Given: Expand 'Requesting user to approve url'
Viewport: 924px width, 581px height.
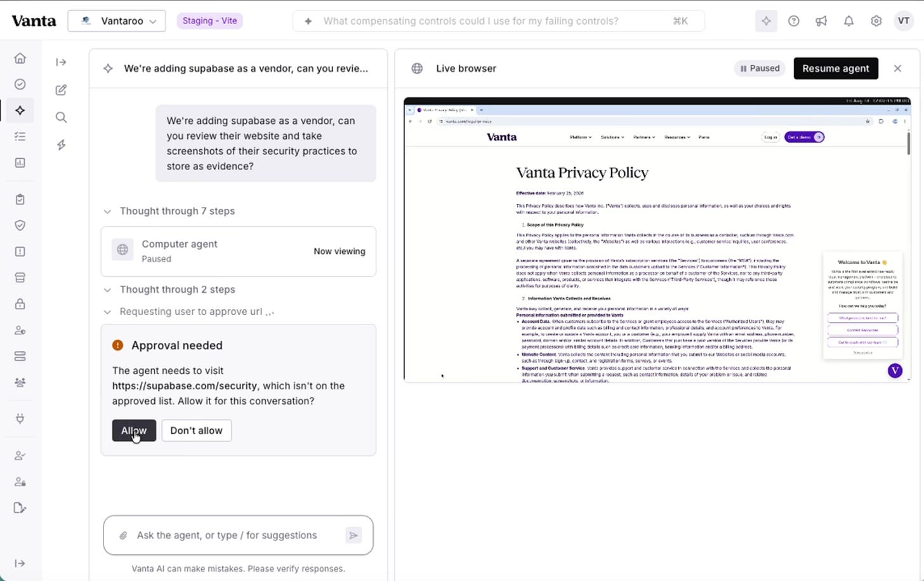Looking at the screenshot, I should 189,312.
